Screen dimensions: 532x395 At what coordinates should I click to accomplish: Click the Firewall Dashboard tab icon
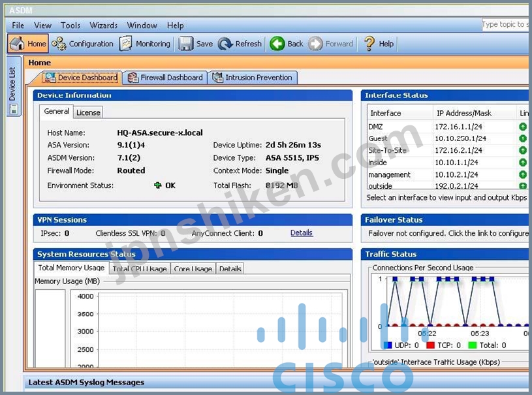[133, 78]
